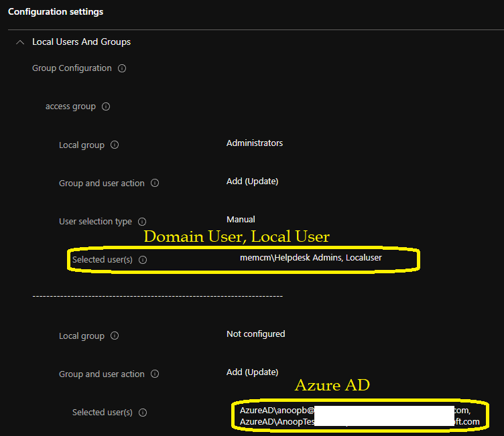The image size is (504, 436).
Task: Click info icon for Group and user action above User selection type
Action: click(x=155, y=183)
